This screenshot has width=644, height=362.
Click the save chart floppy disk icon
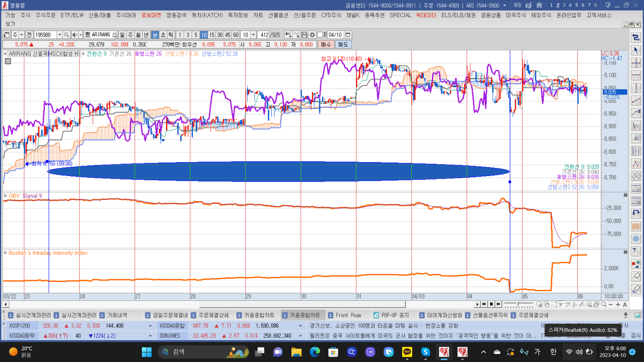click(x=304, y=35)
